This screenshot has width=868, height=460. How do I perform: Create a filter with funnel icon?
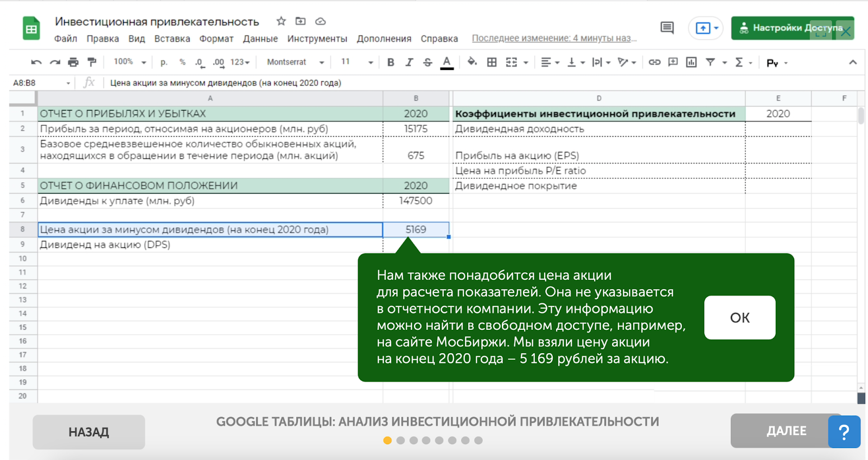pos(710,62)
